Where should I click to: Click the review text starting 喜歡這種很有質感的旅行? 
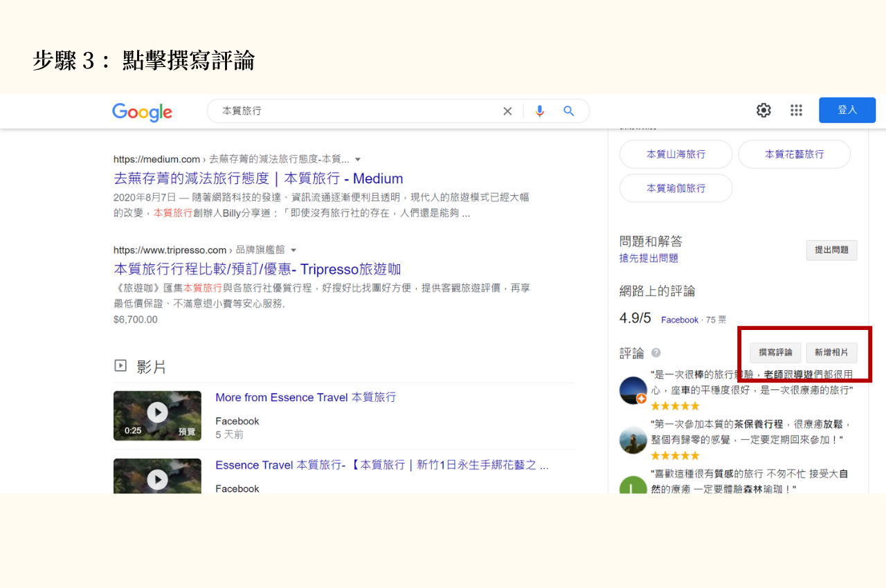[750, 481]
